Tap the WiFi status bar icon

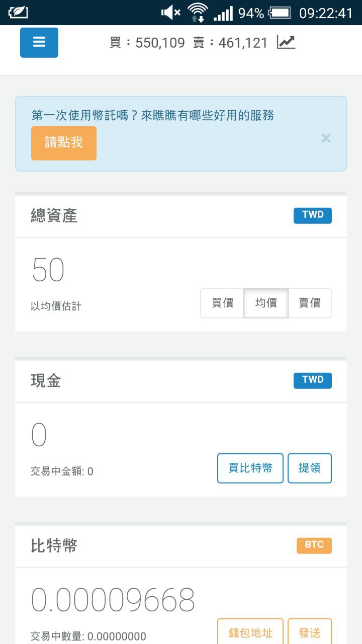198,12
